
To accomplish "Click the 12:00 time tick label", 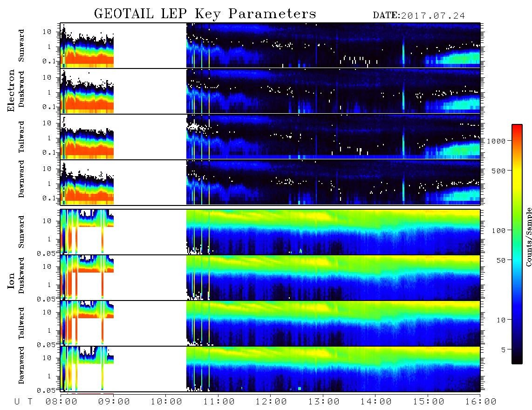I will tap(271, 402).
